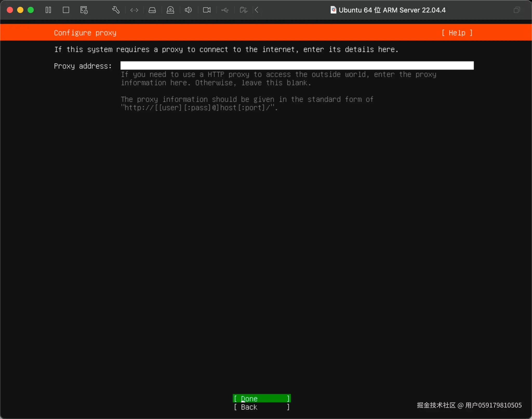Click the window mode icon at title bar right
Image resolution: width=532 pixels, height=419 pixels.
(x=517, y=10)
